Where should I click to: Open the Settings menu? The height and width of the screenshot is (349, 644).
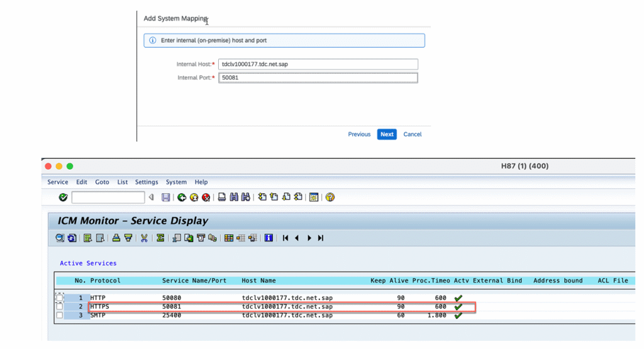pos(147,182)
